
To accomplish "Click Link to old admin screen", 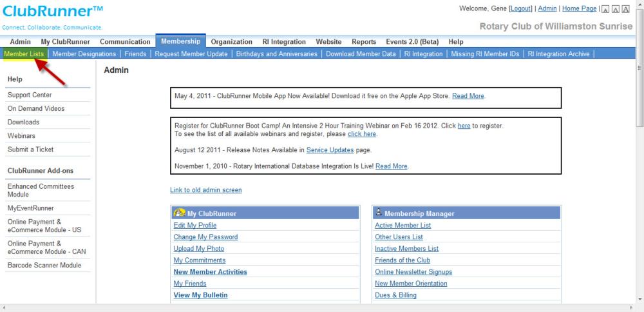I will 206,190.
